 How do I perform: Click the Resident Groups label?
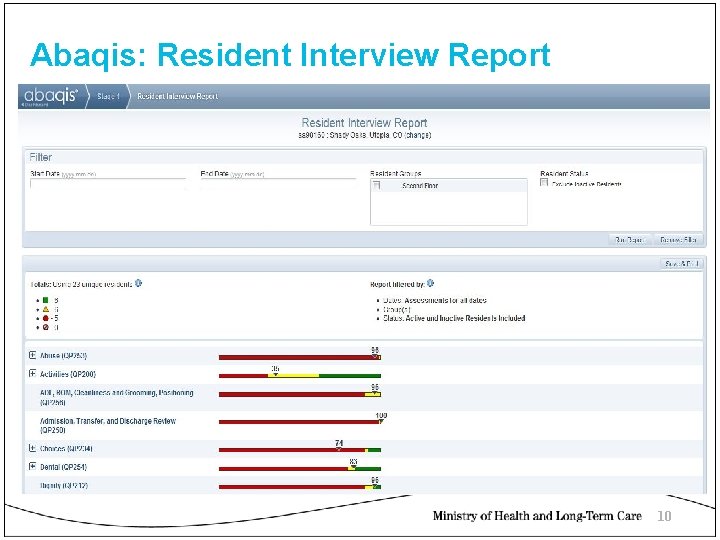[395, 173]
